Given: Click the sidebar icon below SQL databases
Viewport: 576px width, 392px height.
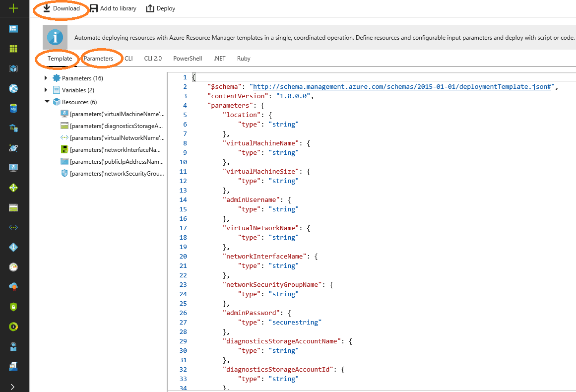Looking at the screenshot, I should [13, 128].
